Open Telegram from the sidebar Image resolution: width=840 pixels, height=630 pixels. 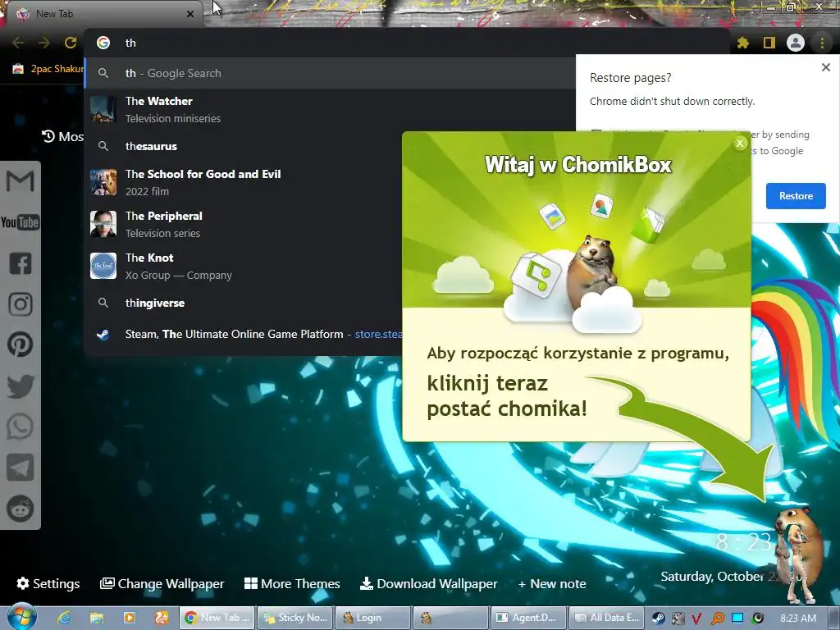coord(21,468)
